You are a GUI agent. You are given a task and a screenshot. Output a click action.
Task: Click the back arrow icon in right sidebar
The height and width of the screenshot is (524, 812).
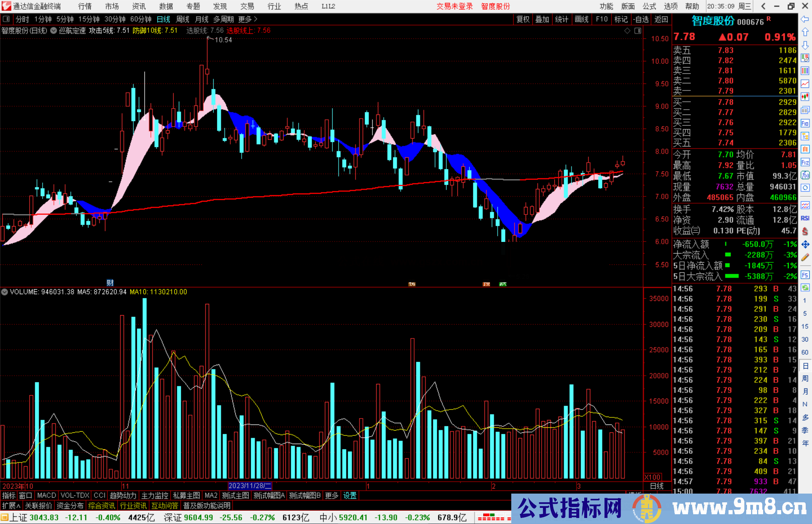point(805,19)
